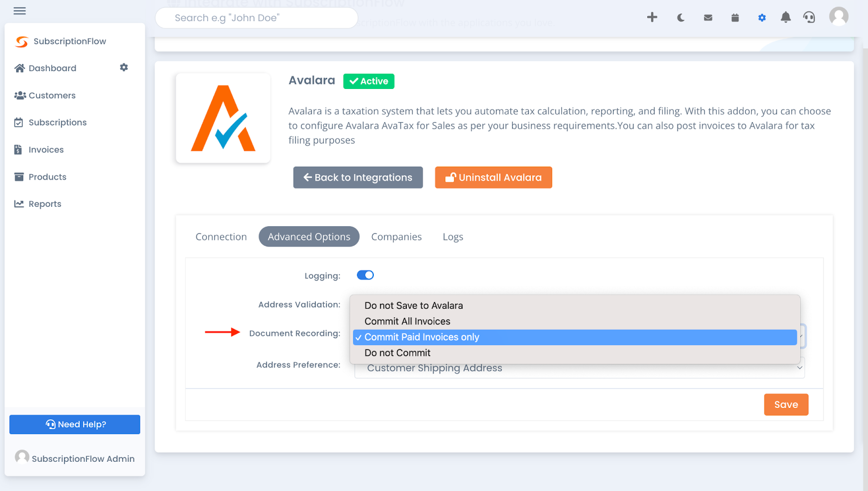Click the 'Address Preference:' label

click(x=298, y=365)
